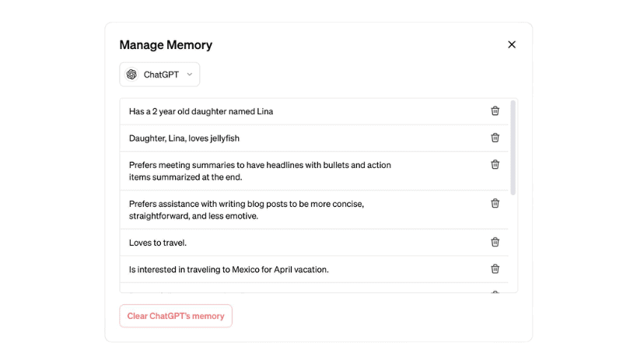Click the "Manage Memory" dialog heading
Screen dimensions: 637x364
coord(166,45)
